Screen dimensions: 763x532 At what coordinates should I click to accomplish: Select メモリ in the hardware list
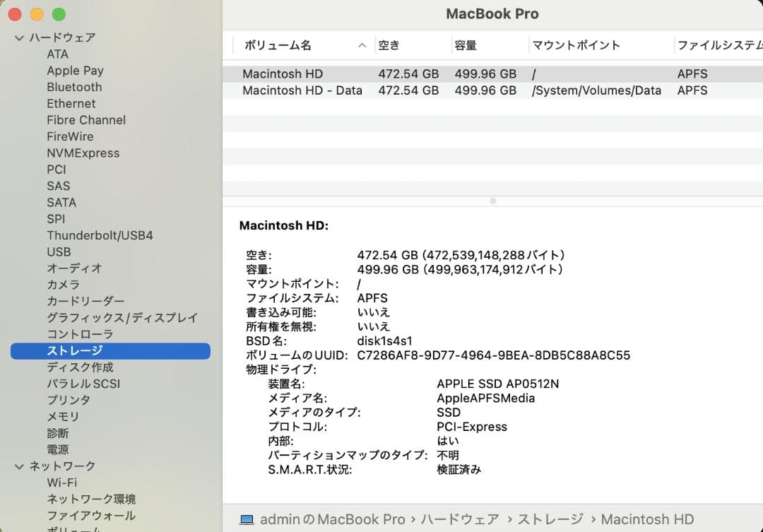(x=61, y=416)
